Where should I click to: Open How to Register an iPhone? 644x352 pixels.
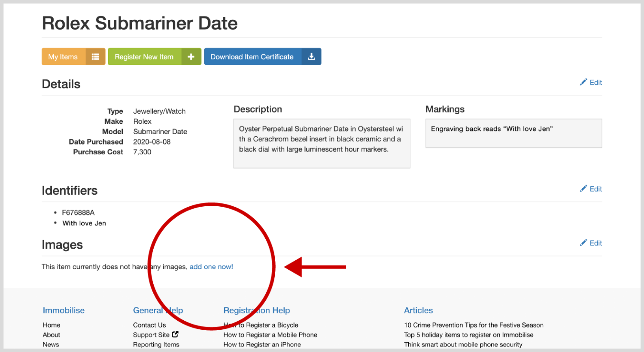[262, 344]
